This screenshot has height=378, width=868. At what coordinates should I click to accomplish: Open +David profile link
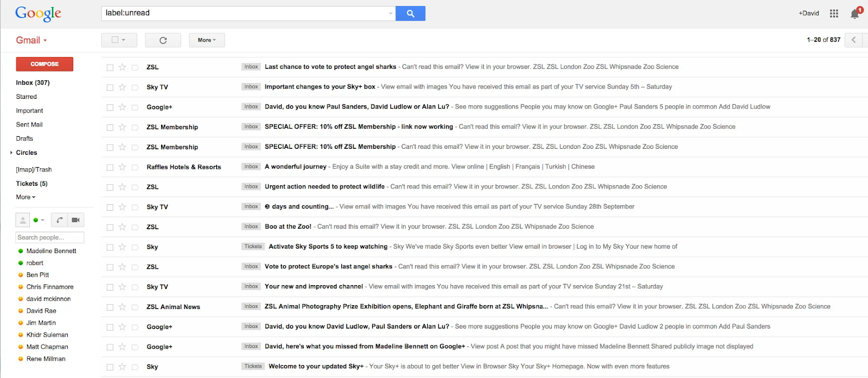[808, 14]
